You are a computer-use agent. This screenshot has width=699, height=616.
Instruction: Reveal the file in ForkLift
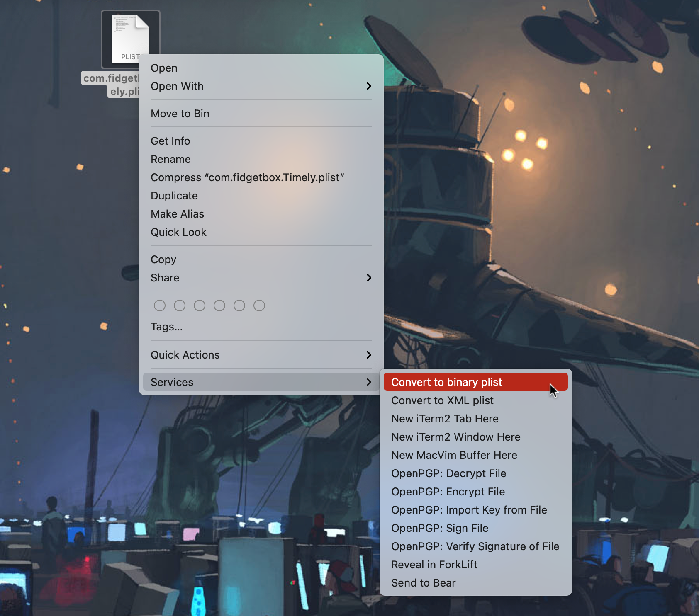434,564
